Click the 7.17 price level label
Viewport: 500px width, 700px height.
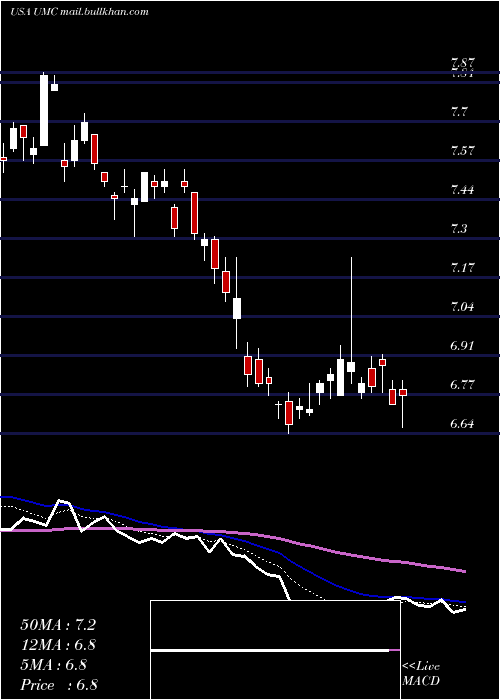[x=462, y=268]
